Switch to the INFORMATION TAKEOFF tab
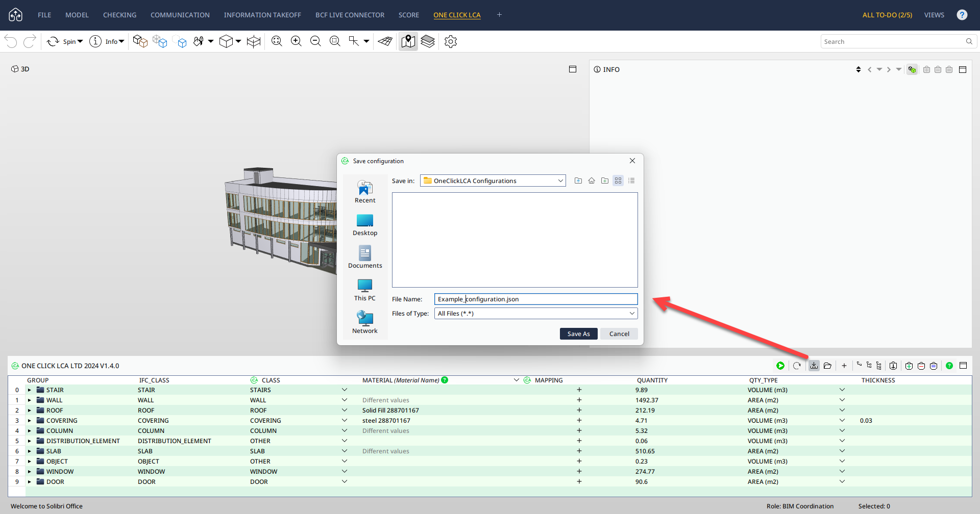Screen dimensions: 980x514 pyautogui.click(x=262, y=15)
